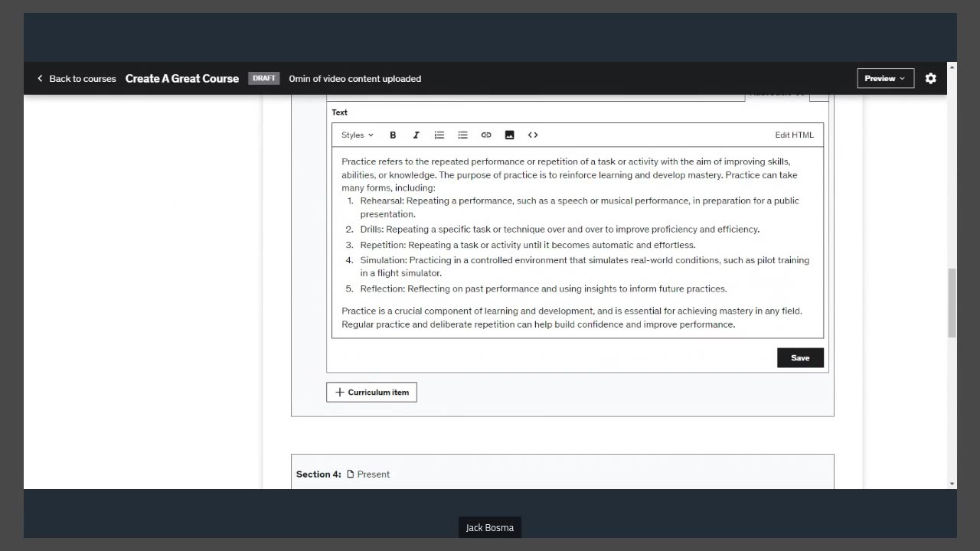Insert numbered list in editor
980x551 pixels.
439,135
